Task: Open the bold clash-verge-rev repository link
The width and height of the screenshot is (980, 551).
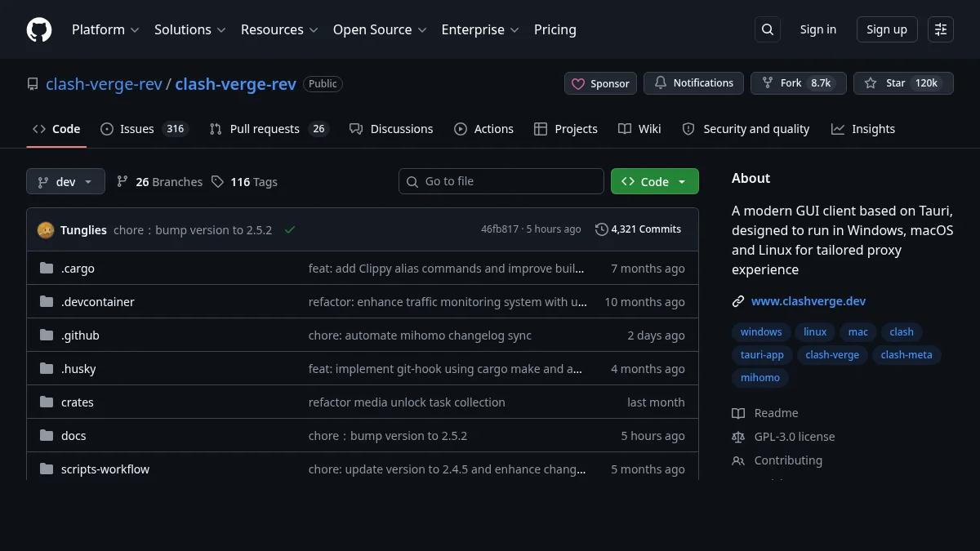Action: 236,84
